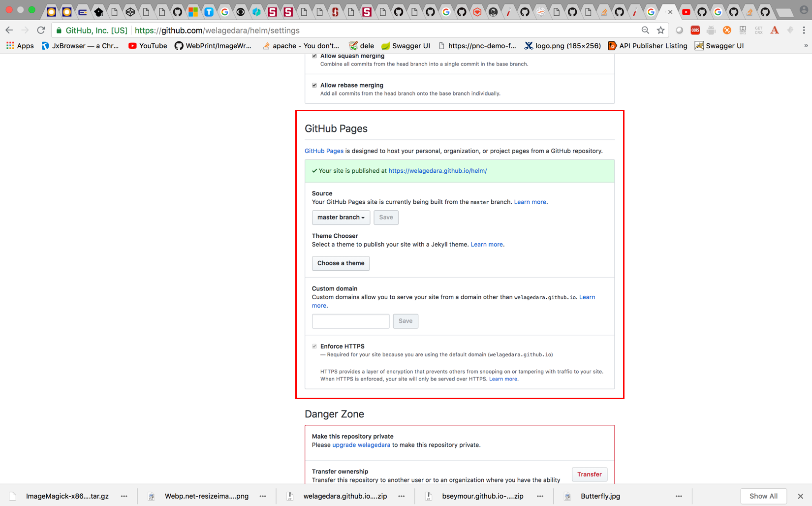Viewport: 812px width, 506px height.
Task: Open downloaded Butterfly.jpg file
Action: 593,496
